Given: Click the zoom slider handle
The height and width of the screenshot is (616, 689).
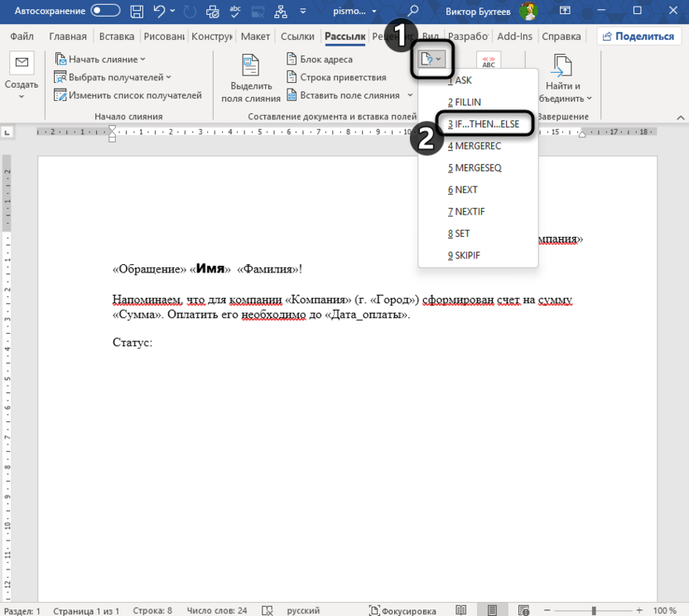Looking at the screenshot, I should [594, 610].
